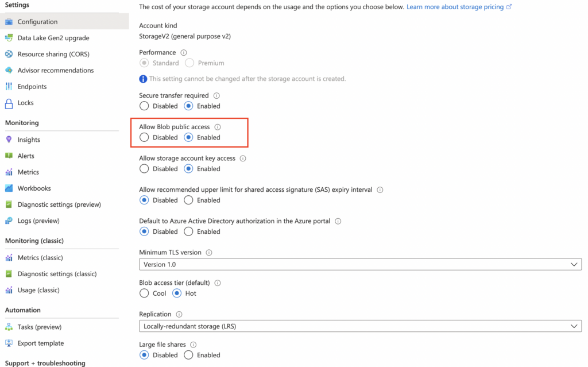This screenshot has height=367, width=588.
Task: Enable Azure Active Directory authorization default
Action: click(188, 231)
